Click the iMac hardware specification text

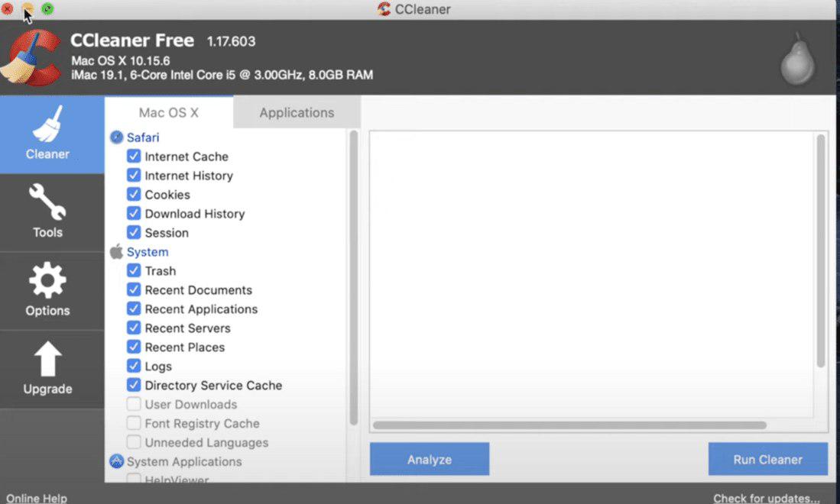click(222, 75)
